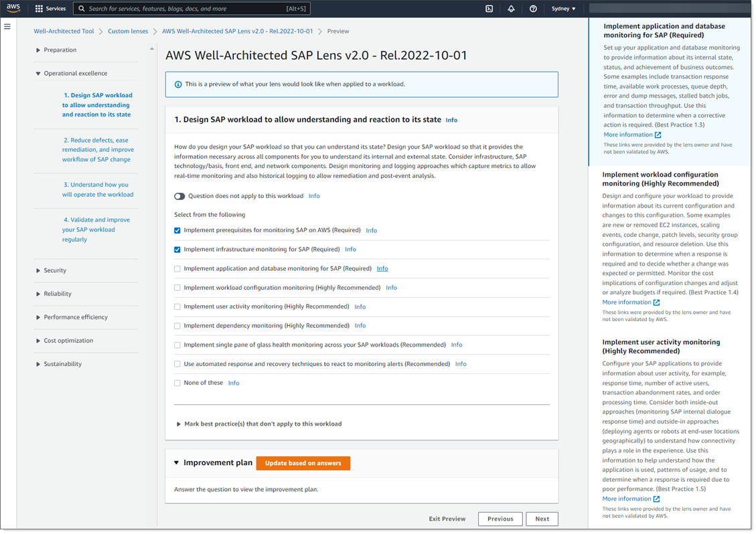756x534 pixels.
Task: Expand the Sustainability pillar in sidebar
Action: 38,364
